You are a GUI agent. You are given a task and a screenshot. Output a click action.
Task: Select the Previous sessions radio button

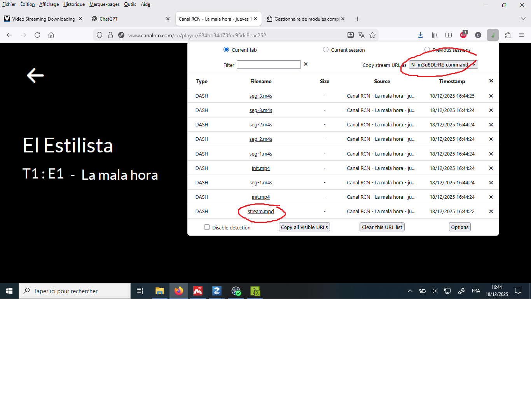pos(427,49)
